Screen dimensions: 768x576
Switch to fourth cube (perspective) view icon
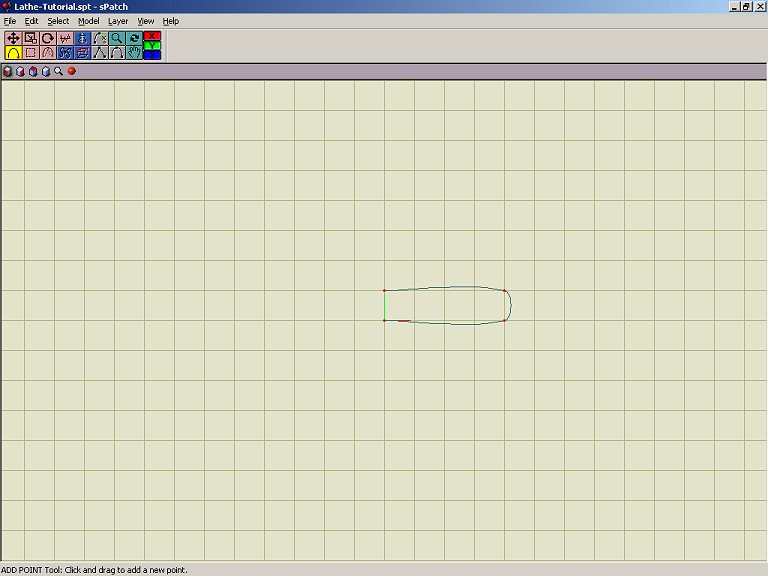[46, 72]
